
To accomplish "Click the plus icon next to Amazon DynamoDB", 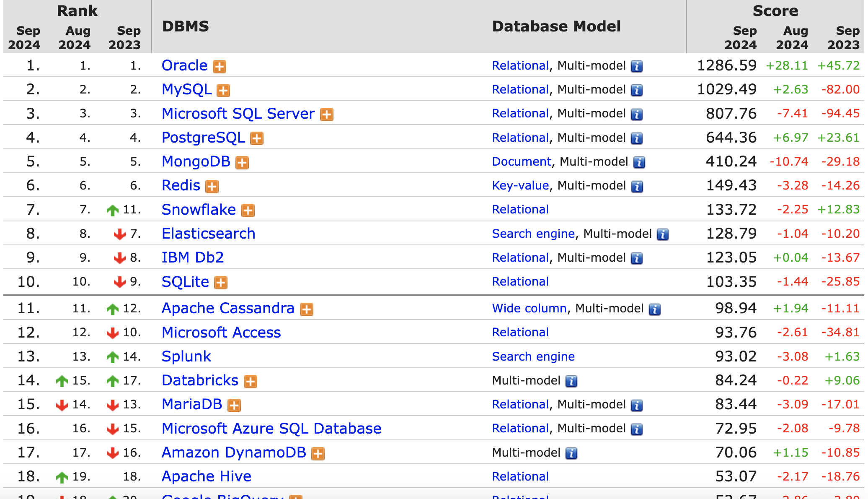I will pyautogui.click(x=318, y=453).
